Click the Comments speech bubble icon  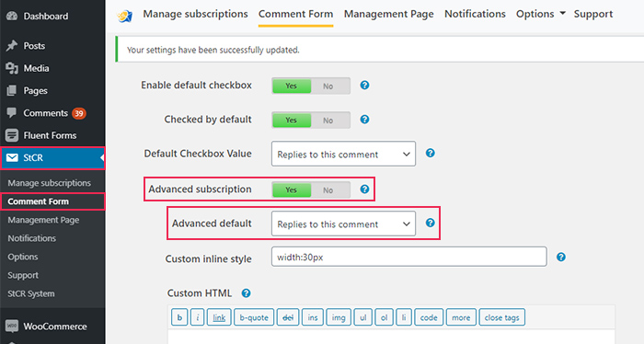coord(12,112)
